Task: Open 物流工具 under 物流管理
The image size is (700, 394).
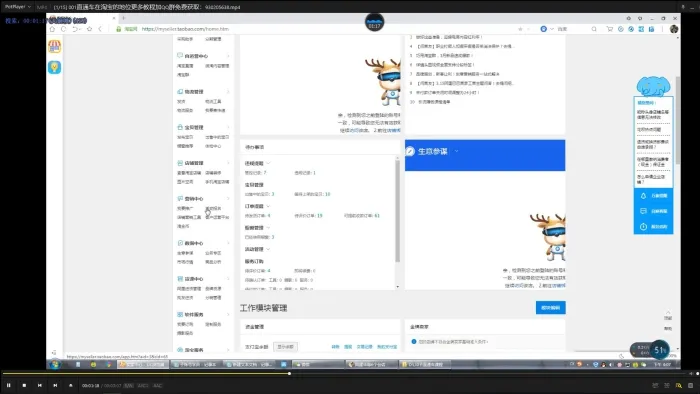Action: tap(213, 102)
